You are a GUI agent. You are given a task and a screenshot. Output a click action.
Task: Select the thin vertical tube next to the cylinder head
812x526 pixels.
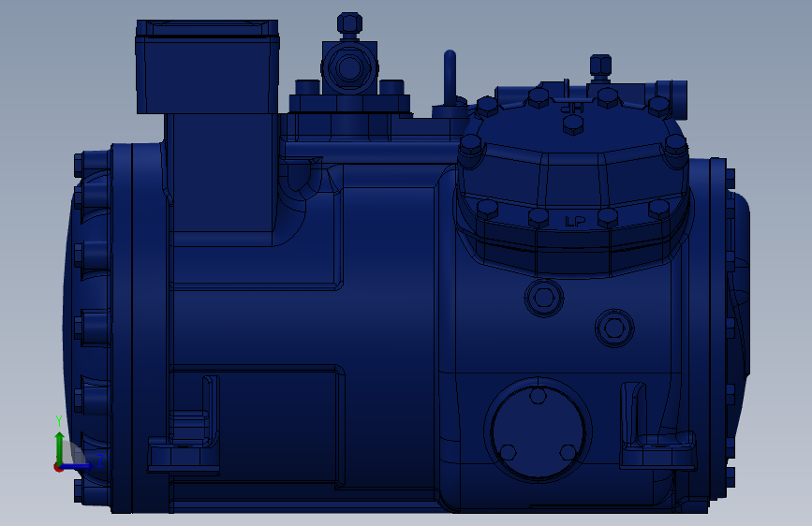tap(450, 78)
